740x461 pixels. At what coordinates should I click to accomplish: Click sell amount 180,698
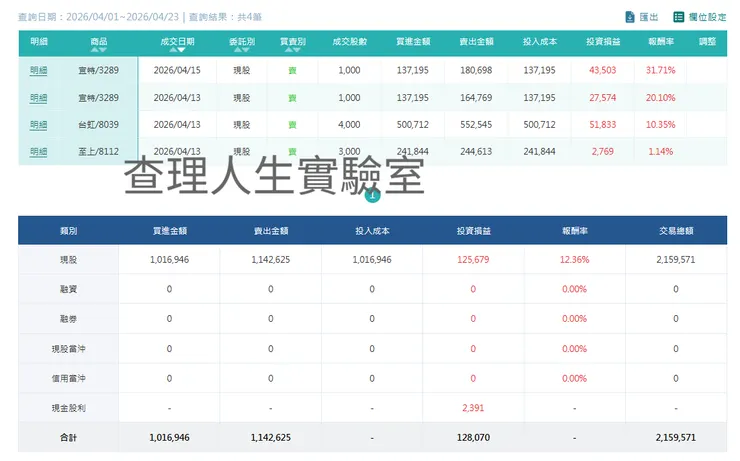476,70
